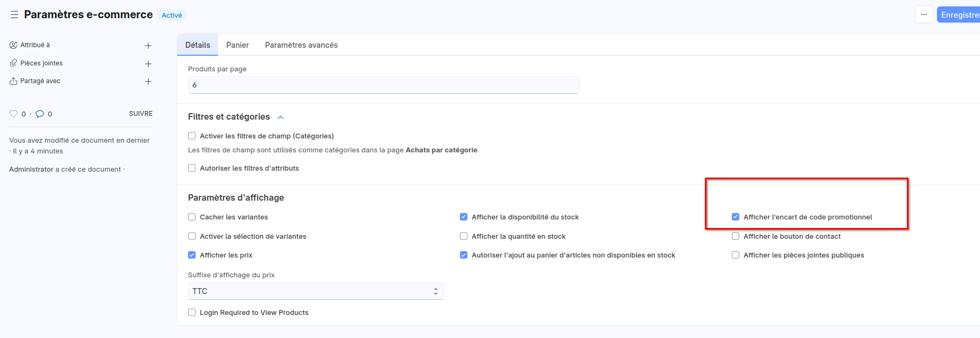This screenshot has height=338, width=980.
Task: Enable Activer les filtres de champ checkbox
Action: (x=192, y=136)
